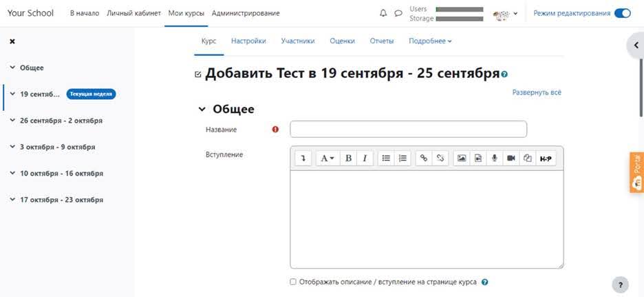
Task: Switch to the Отчеты tab
Action: 382,41
